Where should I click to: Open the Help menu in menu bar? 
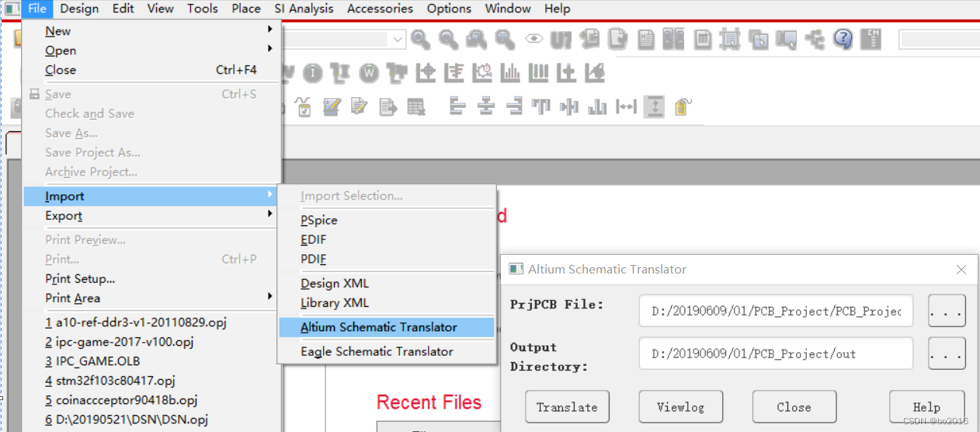(558, 9)
